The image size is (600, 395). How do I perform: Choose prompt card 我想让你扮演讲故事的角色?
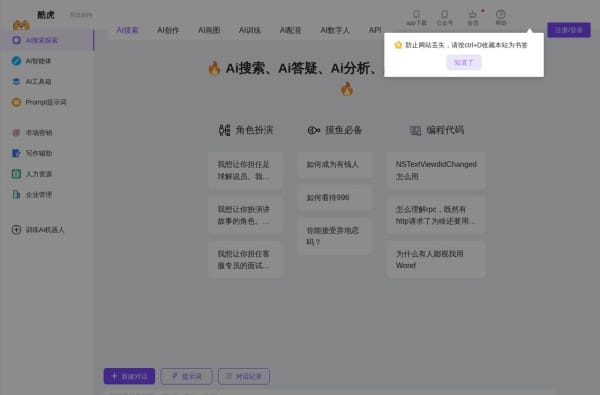coord(245,215)
